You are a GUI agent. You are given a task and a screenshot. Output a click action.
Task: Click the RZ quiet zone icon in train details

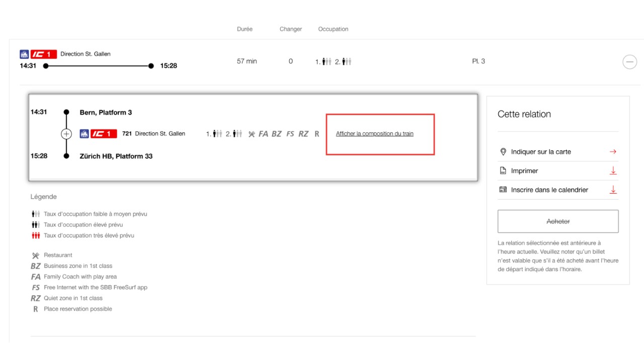coord(303,134)
